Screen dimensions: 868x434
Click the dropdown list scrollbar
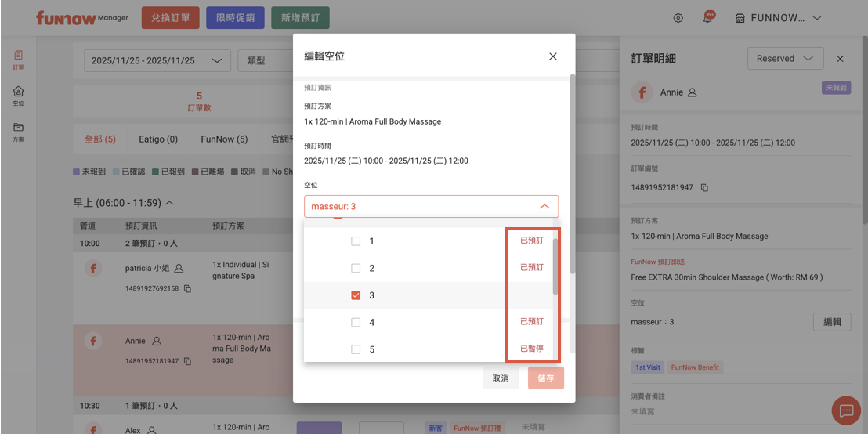pyautogui.click(x=555, y=266)
